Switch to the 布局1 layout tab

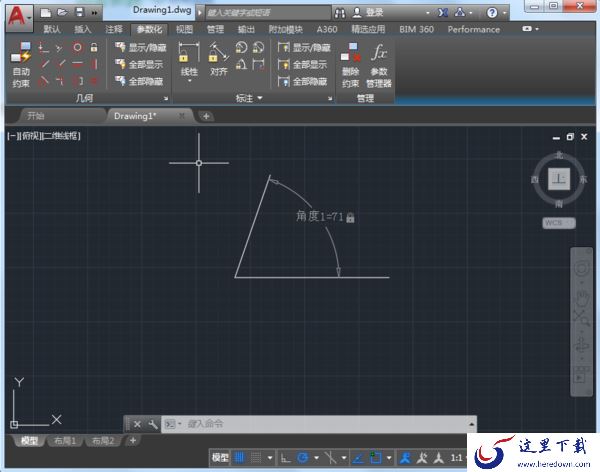pyautogui.click(x=65, y=441)
